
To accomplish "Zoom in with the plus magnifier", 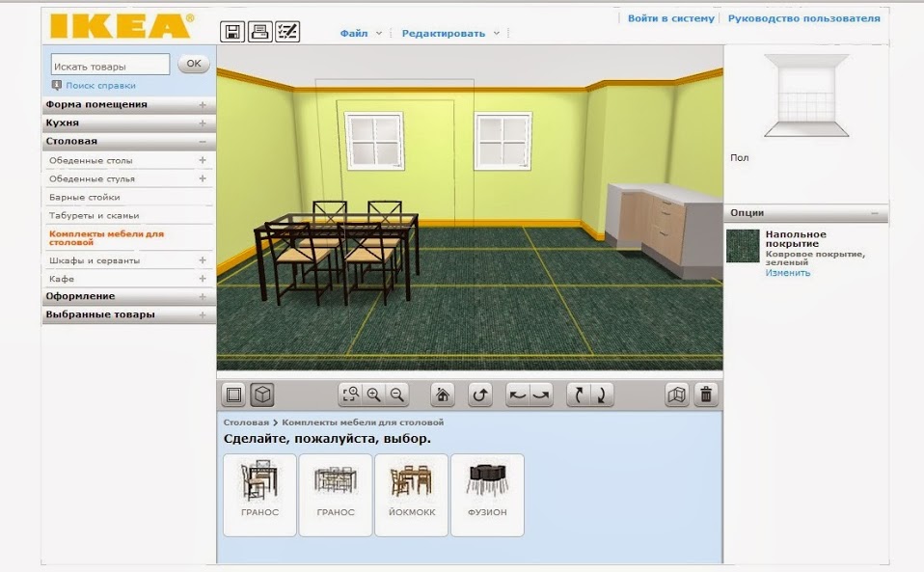I will click(373, 395).
